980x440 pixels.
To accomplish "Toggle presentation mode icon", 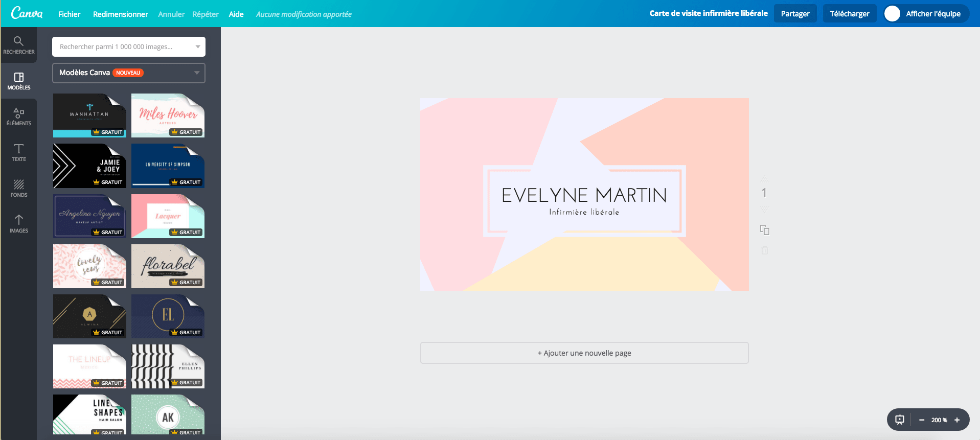I will coord(900,420).
